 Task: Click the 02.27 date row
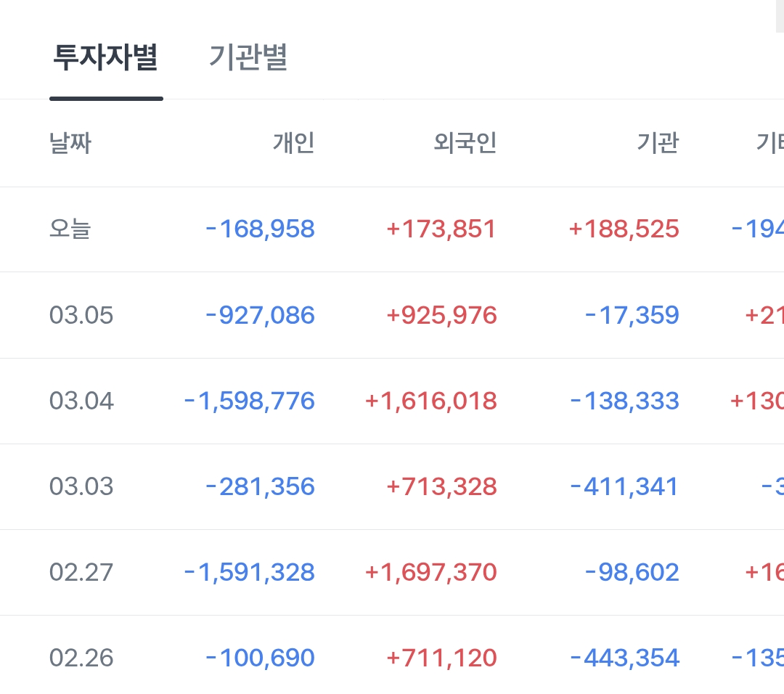(81, 572)
